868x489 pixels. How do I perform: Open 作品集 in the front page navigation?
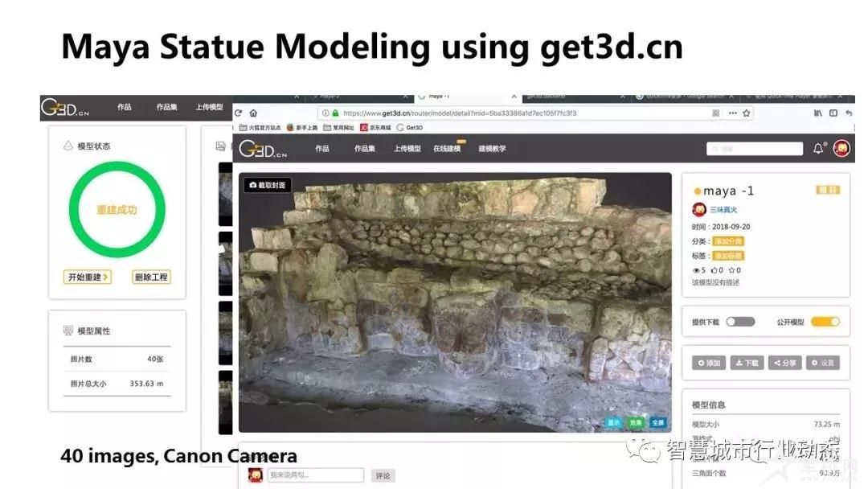tap(365, 149)
